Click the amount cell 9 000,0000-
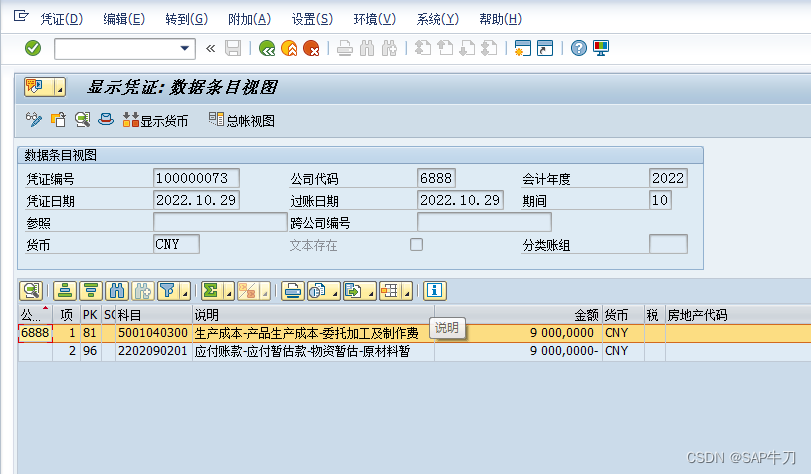The image size is (811, 474). [x=518, y=351]
